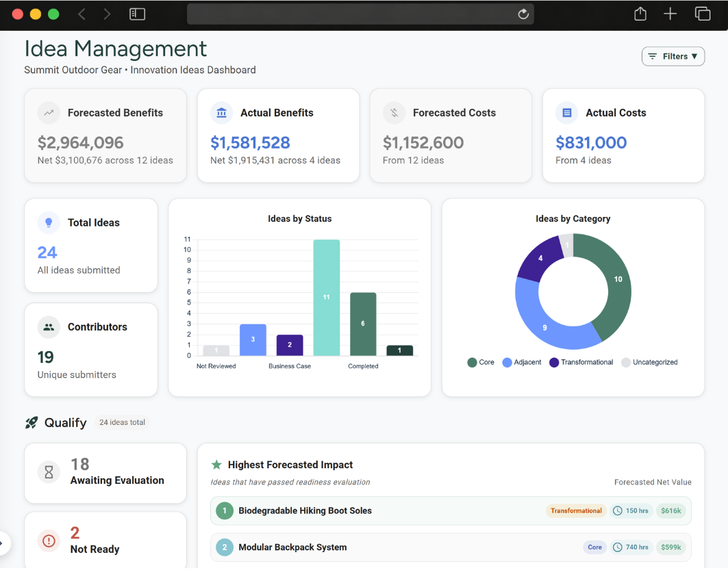Click the clock icon beside 150 hrs
Viewport: 728px width, 570px height.
point(618,510)
